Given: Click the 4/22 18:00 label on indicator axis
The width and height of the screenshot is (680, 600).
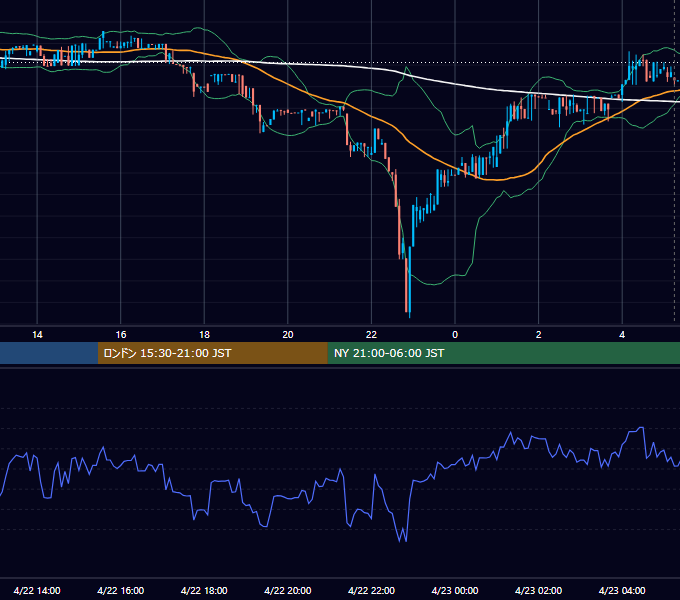Looking at the screenshot, I should 204,590.
